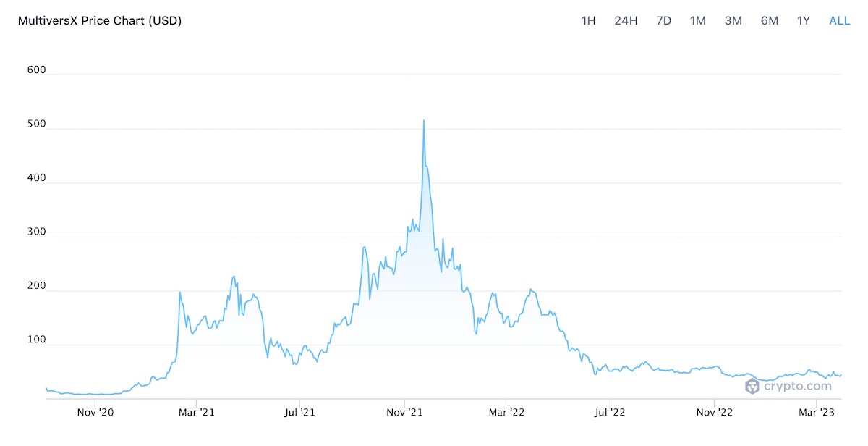Click the 600 y-axis label
The height and width of the screenshot is (446, 868).
coord(37,70)
